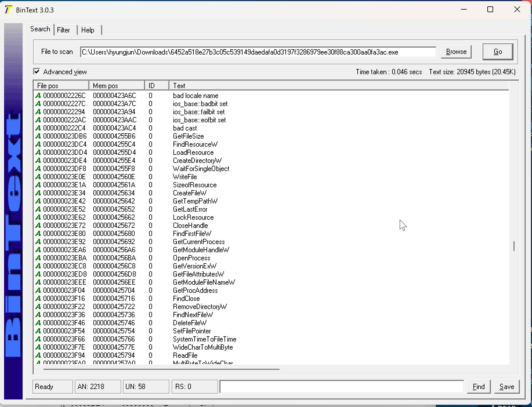The width and height of the screenshot is (532, 407).
Task: Select the GetProcAddress entry
Action: coord(195,290)
